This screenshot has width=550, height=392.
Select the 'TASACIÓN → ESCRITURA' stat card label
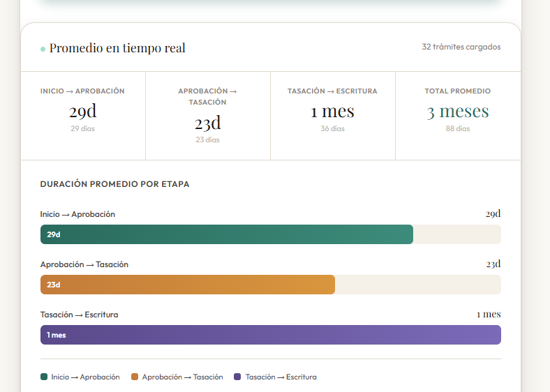pyautogui.click(x=332, y=91)
